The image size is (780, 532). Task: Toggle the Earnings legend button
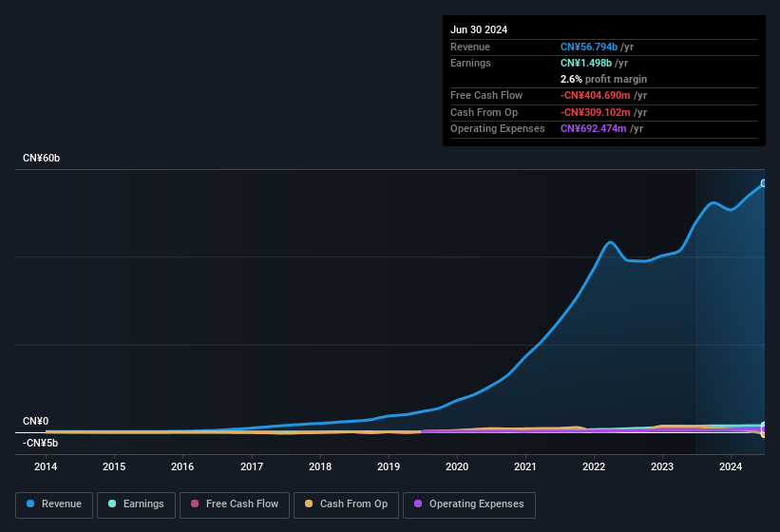click(x=136, y=505)
